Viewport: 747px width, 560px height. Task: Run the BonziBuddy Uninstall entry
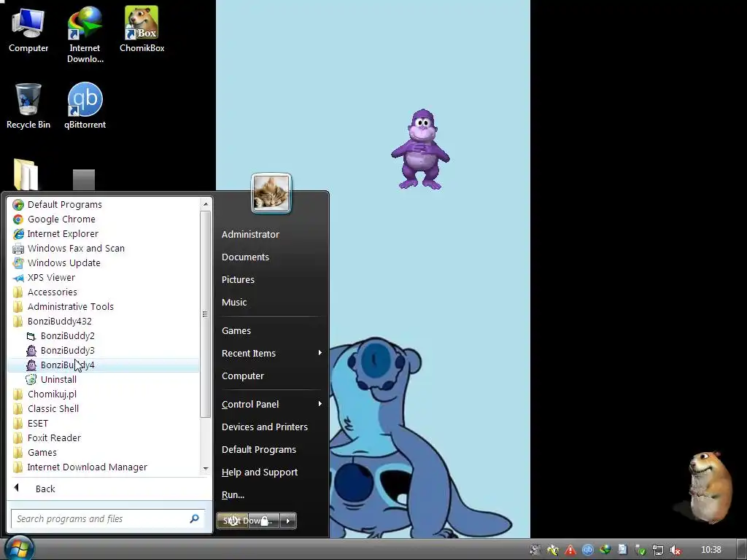coord(104,379)
